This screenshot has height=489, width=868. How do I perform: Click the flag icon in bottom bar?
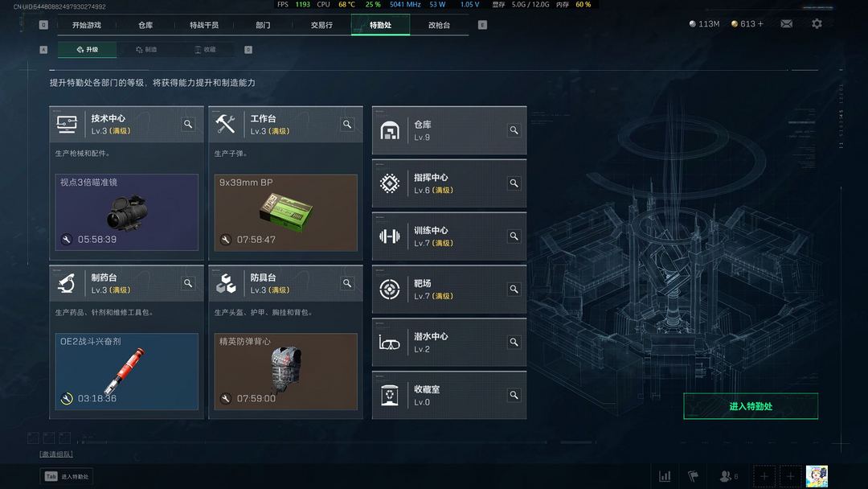693,476
